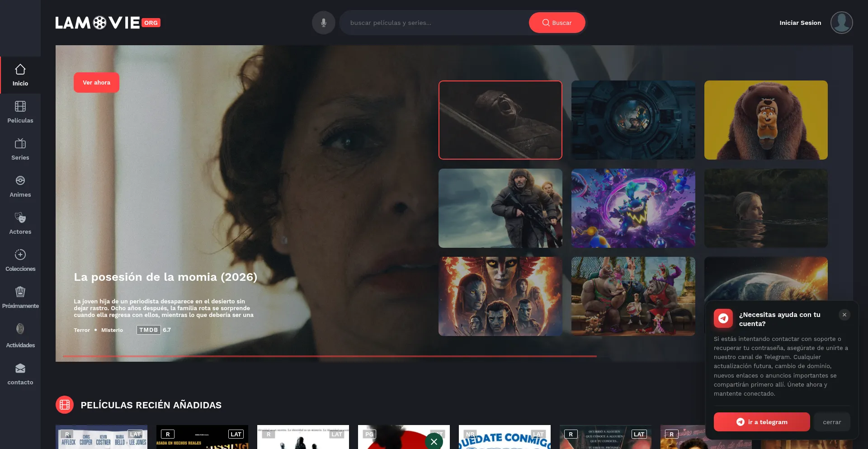
Task: Open Actividades in the sidebar
Action: 20,336
